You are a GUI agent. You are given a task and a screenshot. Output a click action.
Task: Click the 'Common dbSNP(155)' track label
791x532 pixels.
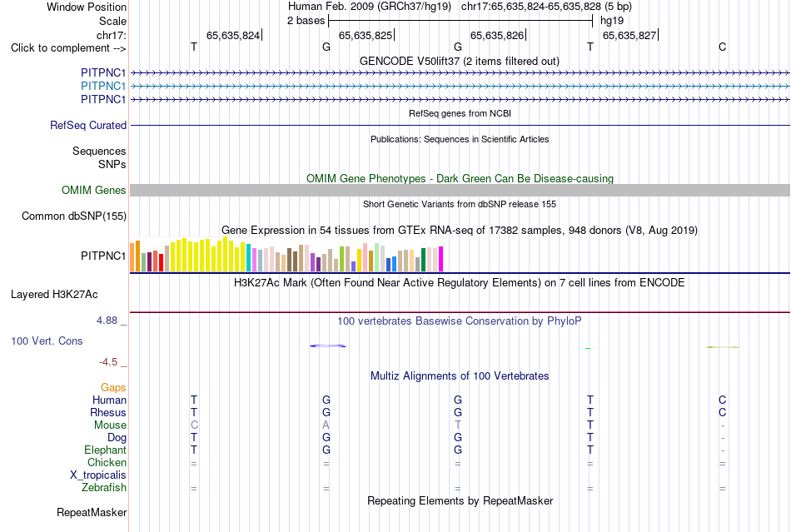pyautogui.click(x=73, y=216)
